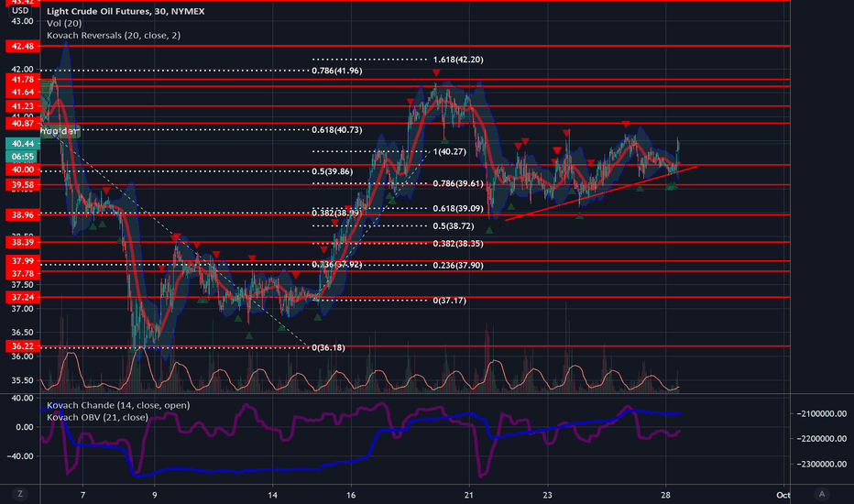Click the A auto-scale button at bottom right
The image size is (854, 504).
coord(822,494)
